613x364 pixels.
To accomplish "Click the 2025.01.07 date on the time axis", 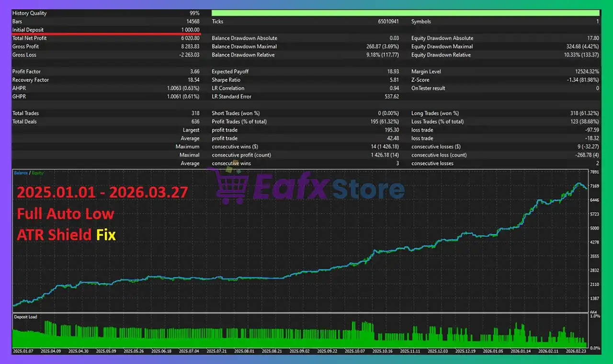I will (x=23, y=351).
